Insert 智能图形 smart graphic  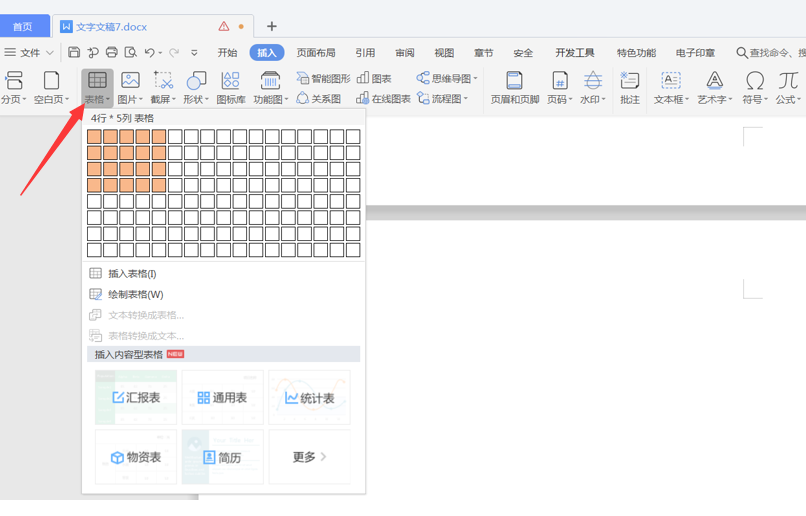[323, 78]
